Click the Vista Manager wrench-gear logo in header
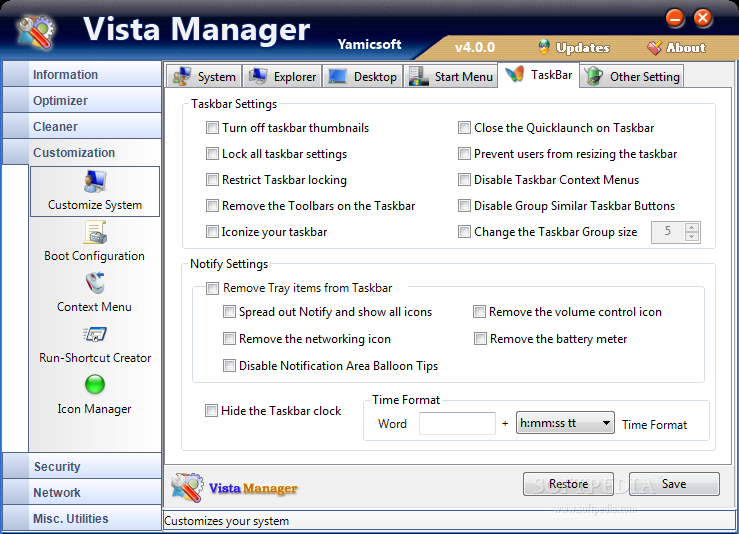Viewport: 739px width, 534px height. (x=36, y=32)
